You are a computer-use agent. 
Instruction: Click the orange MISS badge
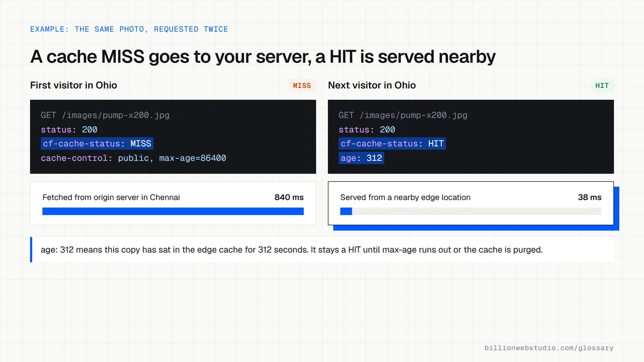[302, 85]
